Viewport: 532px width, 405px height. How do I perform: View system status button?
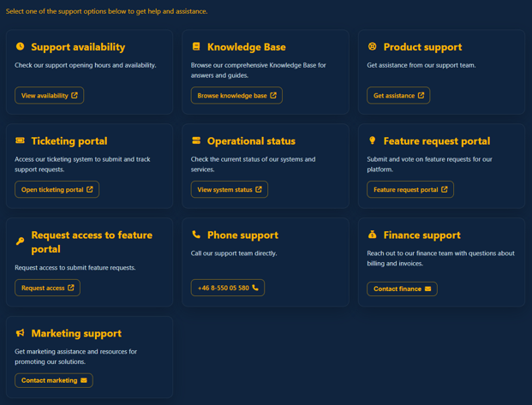pyautogui.click(x=230, y=189)
